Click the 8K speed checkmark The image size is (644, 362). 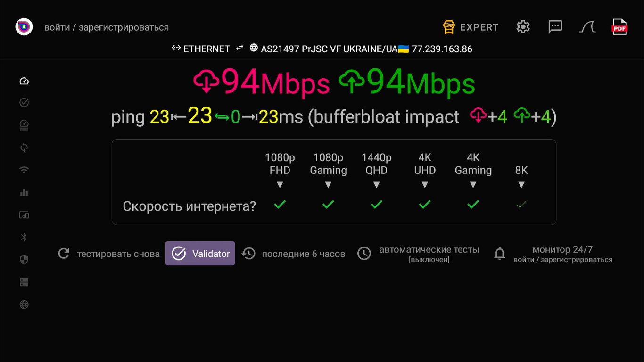521,205
